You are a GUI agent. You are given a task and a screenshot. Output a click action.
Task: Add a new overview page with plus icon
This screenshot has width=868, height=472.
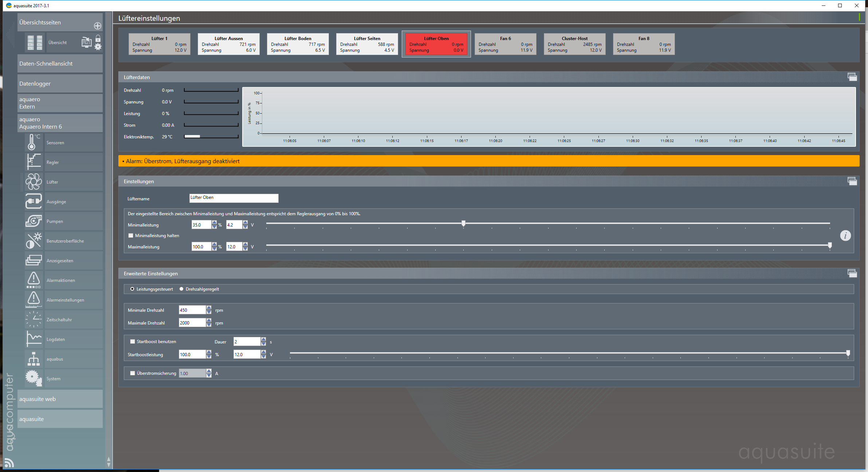pyautogui.click(x=97, y=26)
